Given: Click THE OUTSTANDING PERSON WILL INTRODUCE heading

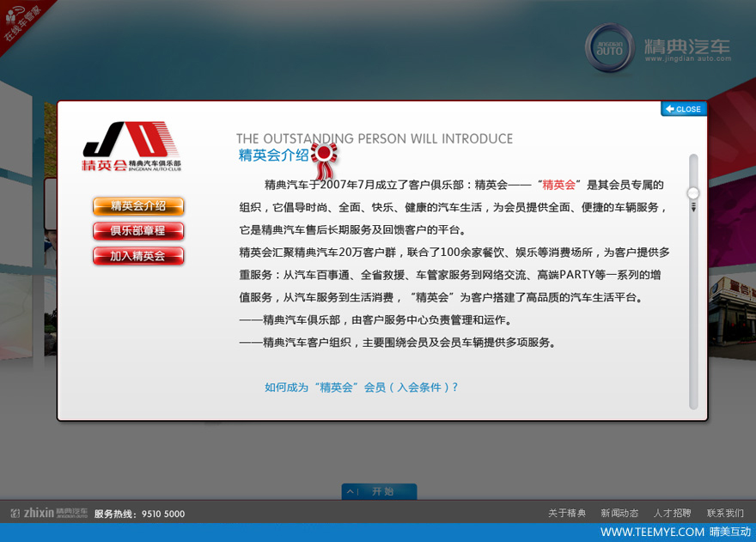Looking at the screenshot, I should tap(375, 139).
